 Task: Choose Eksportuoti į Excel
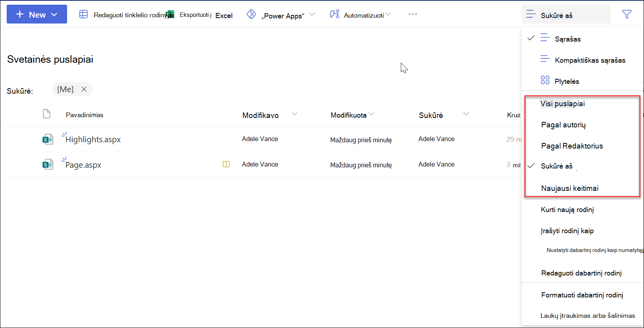(x=206, y=15)
